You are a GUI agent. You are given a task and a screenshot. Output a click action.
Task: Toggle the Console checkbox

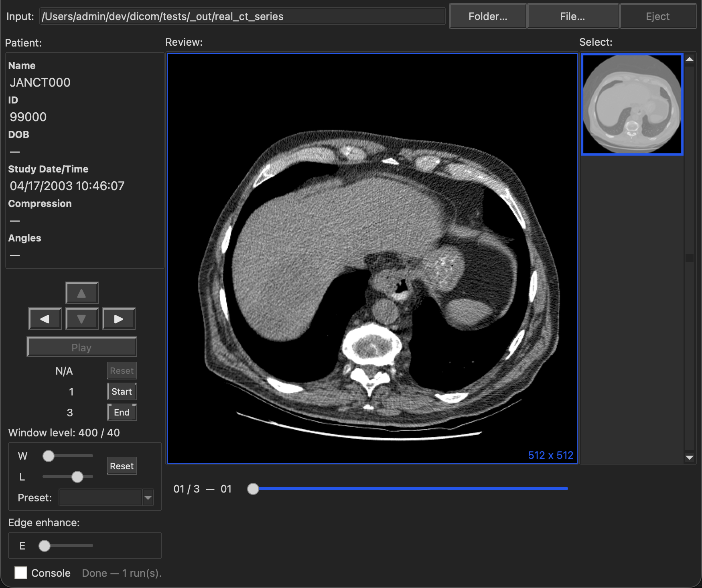click(x=21, y=573)
